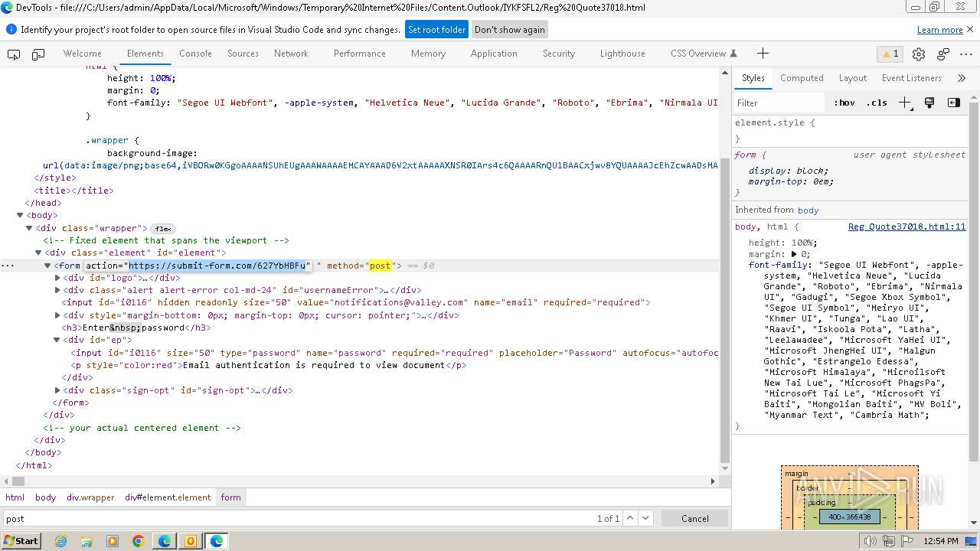Open the send feedback icon
Screen dimensions: 980x551
click(x=943, y=54)
